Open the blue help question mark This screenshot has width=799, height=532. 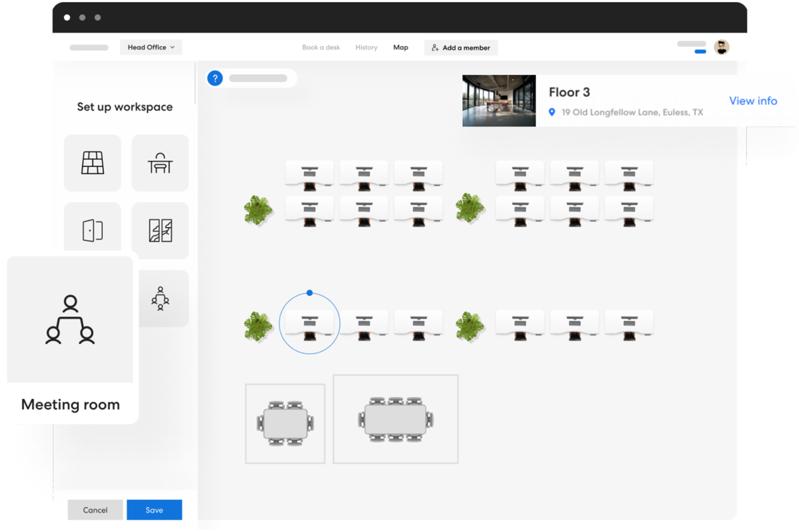[215, 78]
